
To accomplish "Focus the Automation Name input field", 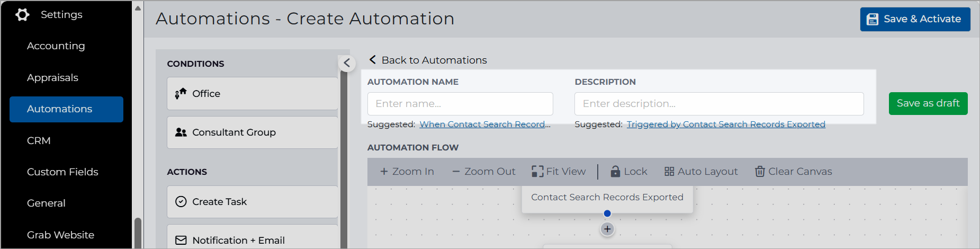I will 460,104.
